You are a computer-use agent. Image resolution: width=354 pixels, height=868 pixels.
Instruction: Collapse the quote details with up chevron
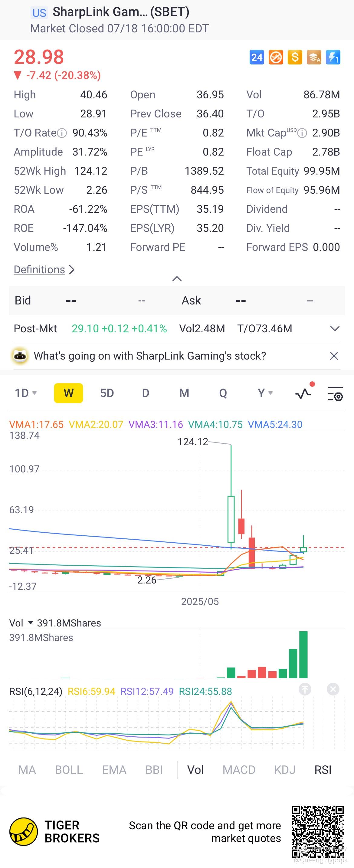pos(177,279)
